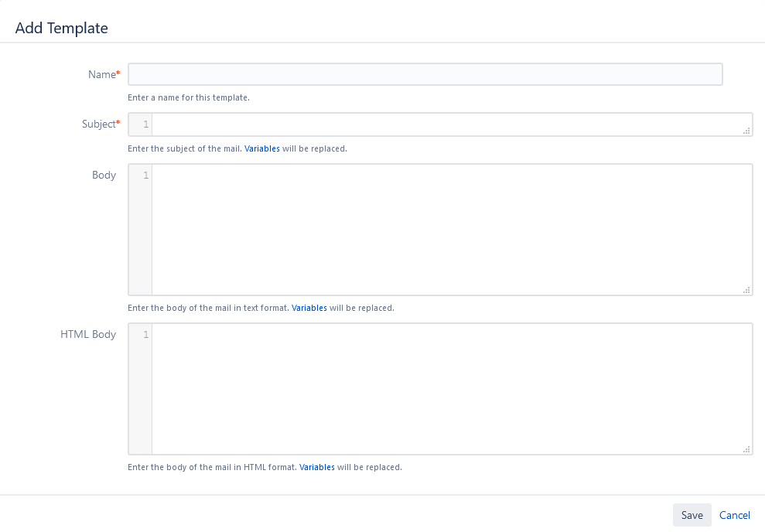
Task: Open Variables link in HTML format hint
Action: [317, 467]
